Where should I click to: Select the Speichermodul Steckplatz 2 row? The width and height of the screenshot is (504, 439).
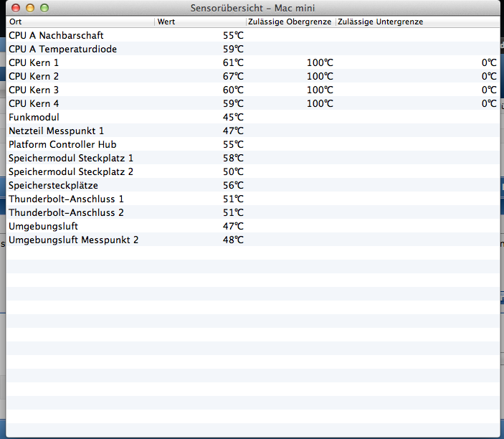253,171
